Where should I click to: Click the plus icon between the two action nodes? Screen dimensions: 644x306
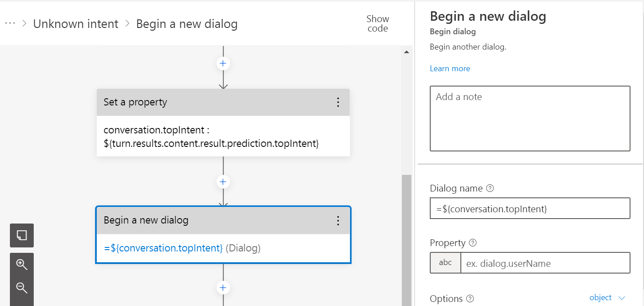pos(223,181)
